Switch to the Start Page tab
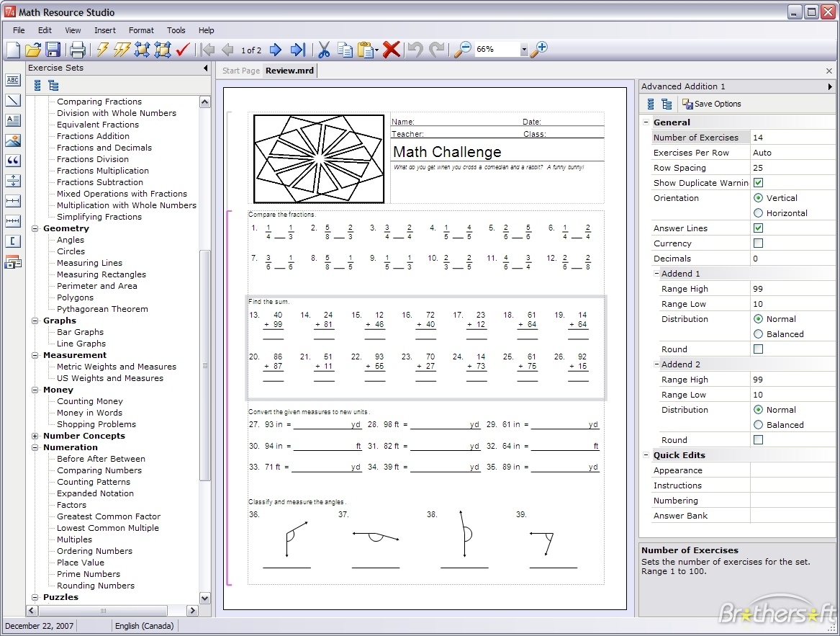 point(240,71)
